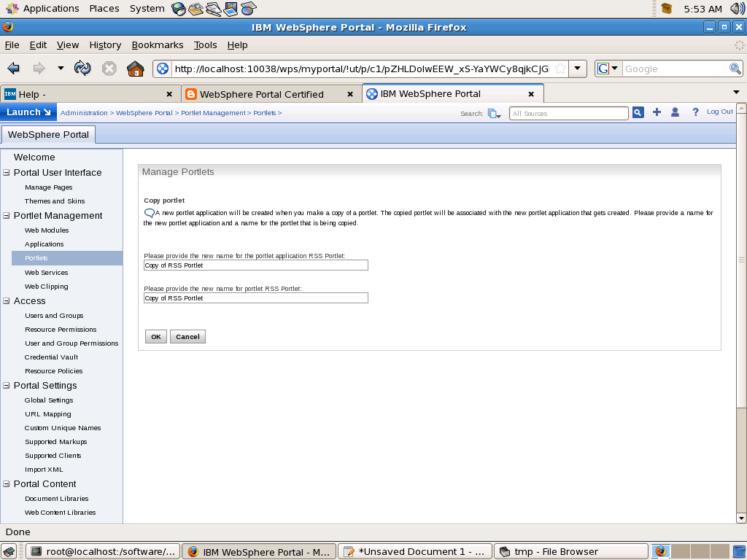Click the page vertical scrollbar
This screenshot has width=747, height=560.
coord(741,260)
